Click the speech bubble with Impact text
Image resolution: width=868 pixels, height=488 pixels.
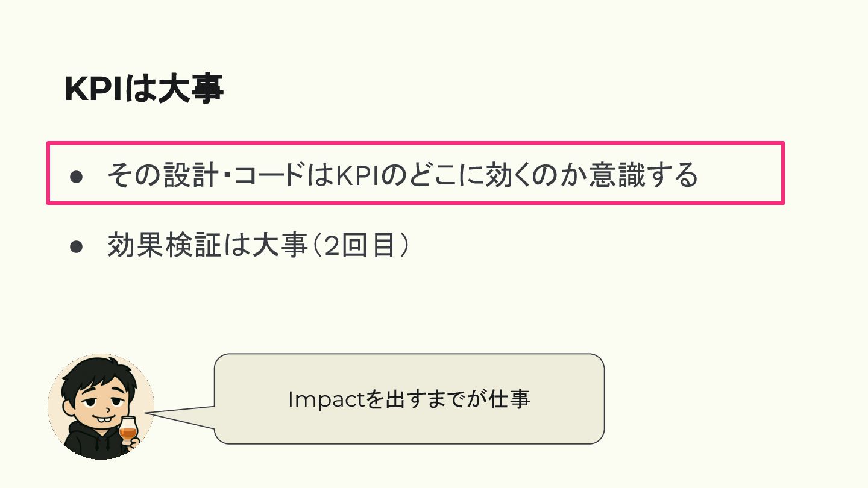pos(409,399)
